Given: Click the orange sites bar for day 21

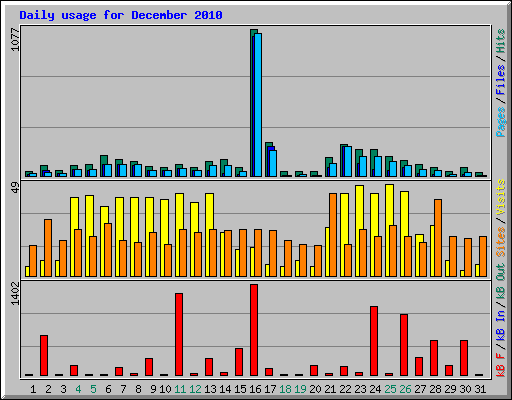Looking at the screenshot, I should pyautogui.click(x=333, y=235).
